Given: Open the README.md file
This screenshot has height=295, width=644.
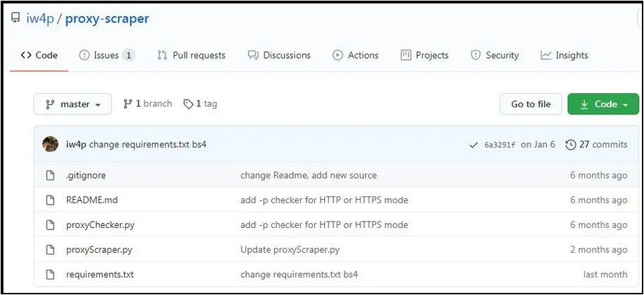Looking at the screenshot, I should pos(92,200).
